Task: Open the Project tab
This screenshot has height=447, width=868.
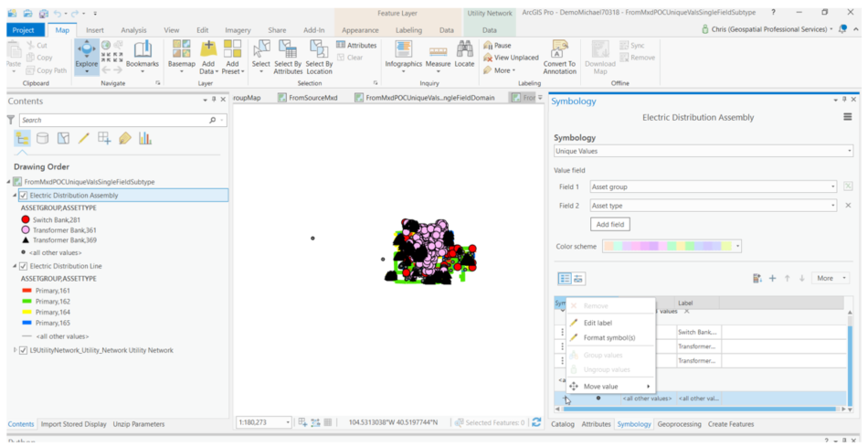Action: coord(23,30)
